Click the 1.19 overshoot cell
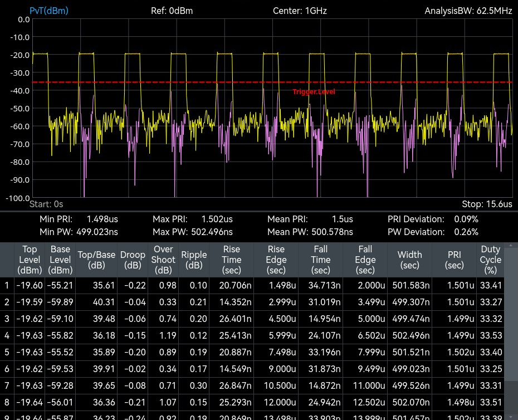The height and width of the screenshot is (420, 518). (x=163, y=335)
